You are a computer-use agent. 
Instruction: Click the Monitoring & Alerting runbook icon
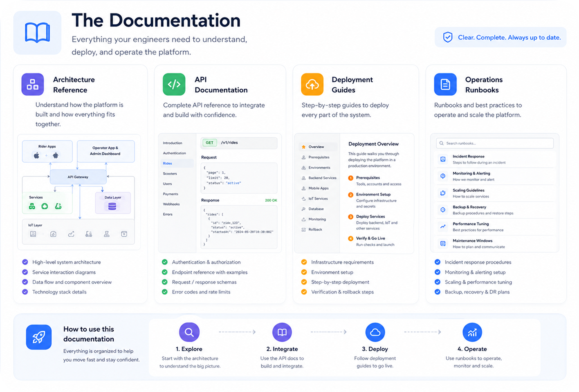click(443, 176)
